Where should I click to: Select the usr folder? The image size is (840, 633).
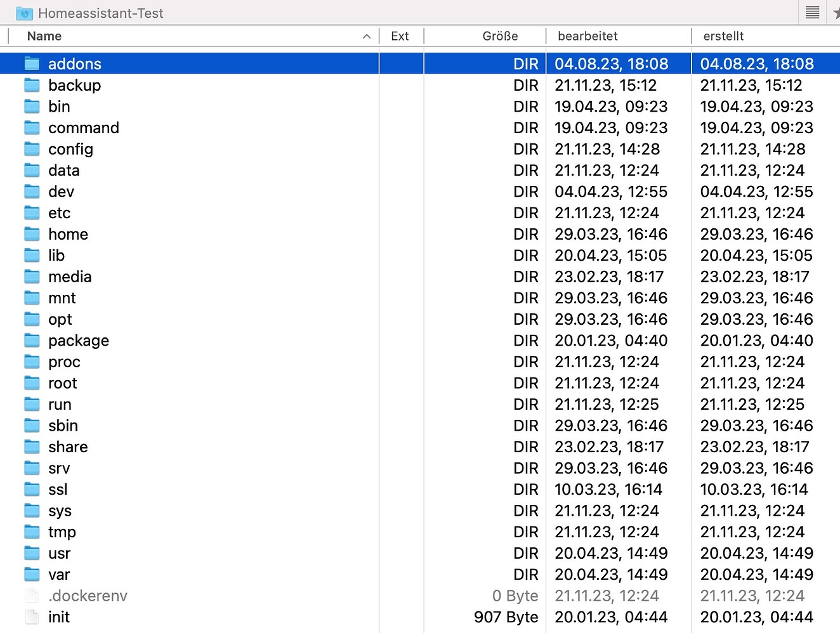(x=59, y=553)
